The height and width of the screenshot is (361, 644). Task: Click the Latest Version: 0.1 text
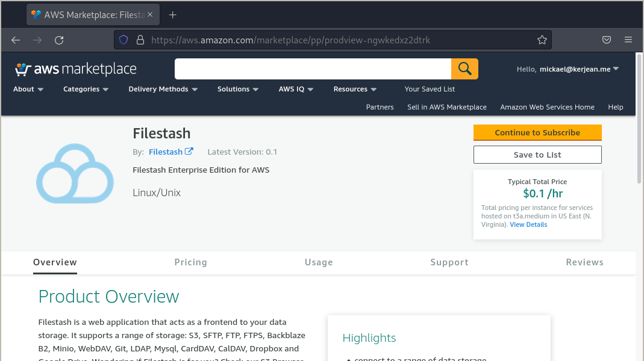(x=242, y=152)
